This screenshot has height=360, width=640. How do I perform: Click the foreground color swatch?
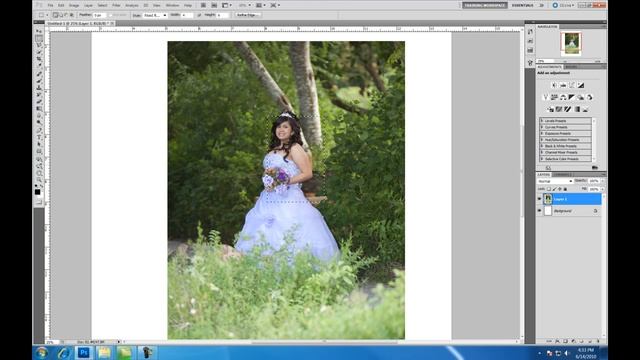(x=38, y=192)
